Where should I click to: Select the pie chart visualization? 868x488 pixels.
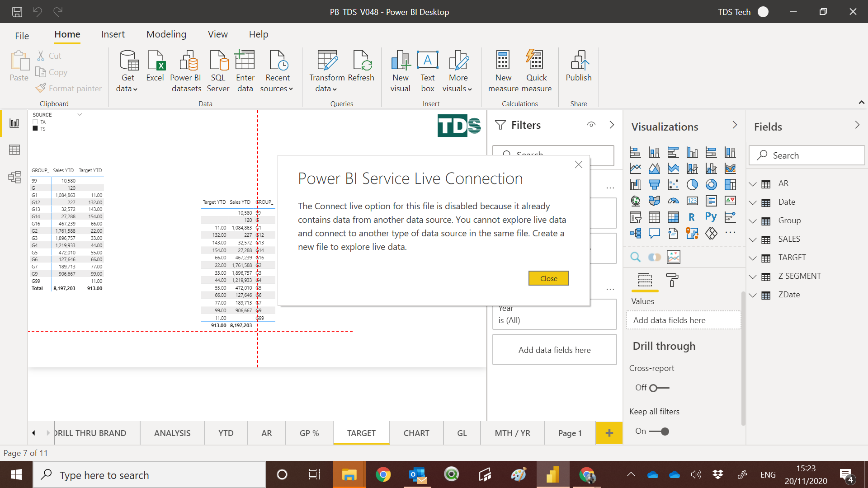pyautogui.click(x=692, y=184)
